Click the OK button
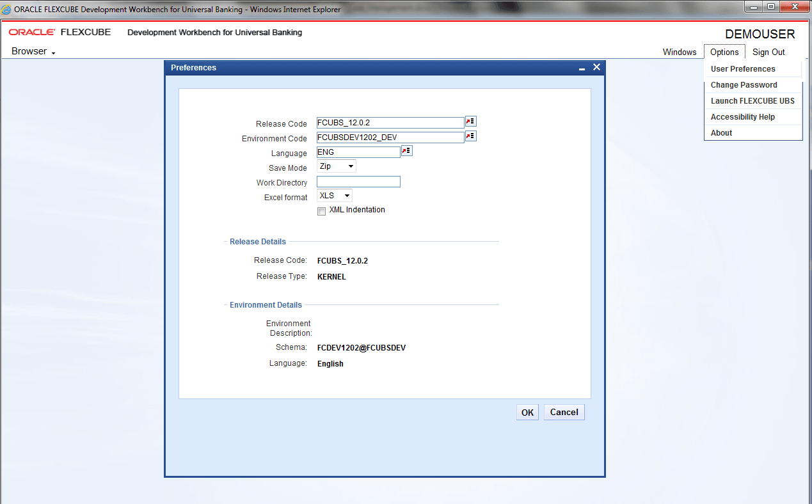 pos(527,413)
